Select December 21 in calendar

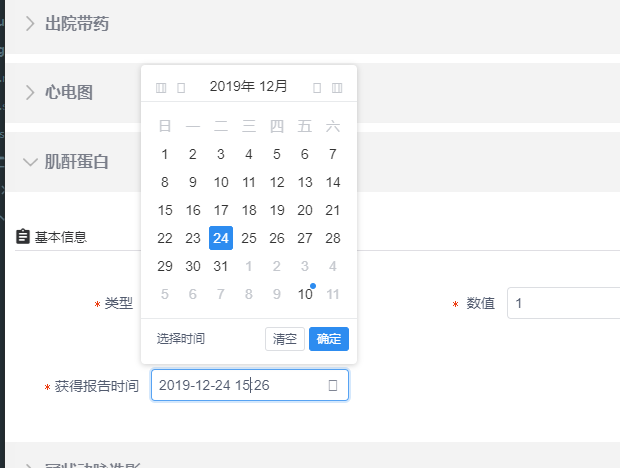click(333, 210)
